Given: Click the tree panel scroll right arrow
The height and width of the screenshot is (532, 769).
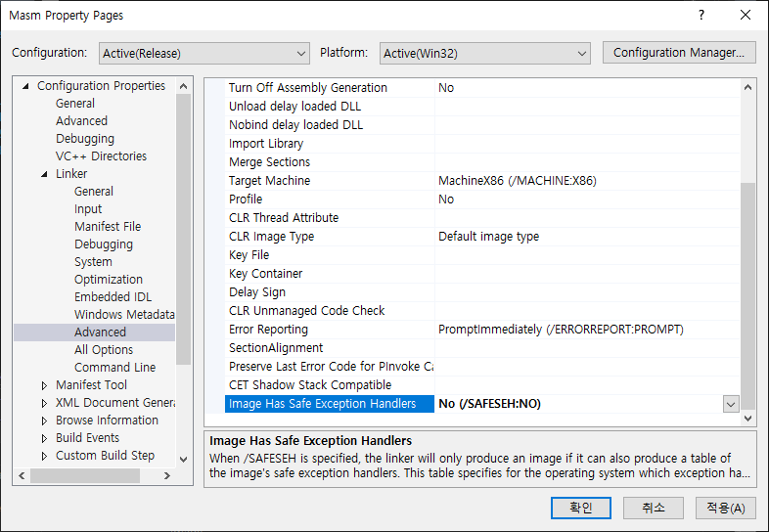Looking at the screenshot, I should pos(167,475).
